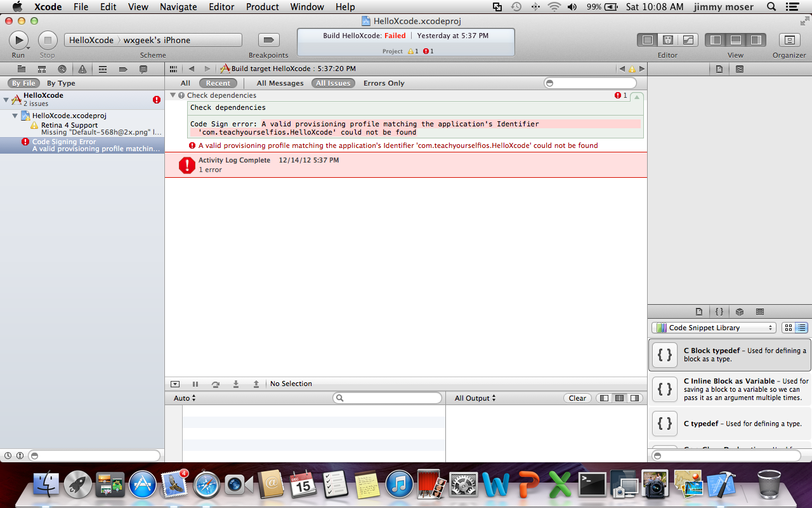Screen dimensions: 812x508
Task: Open the All Output dropdown
Action: [x=475, y=398]
